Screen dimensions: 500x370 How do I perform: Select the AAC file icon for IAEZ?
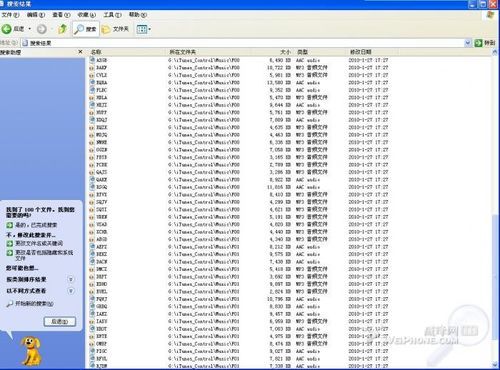[x=92, y=314]
